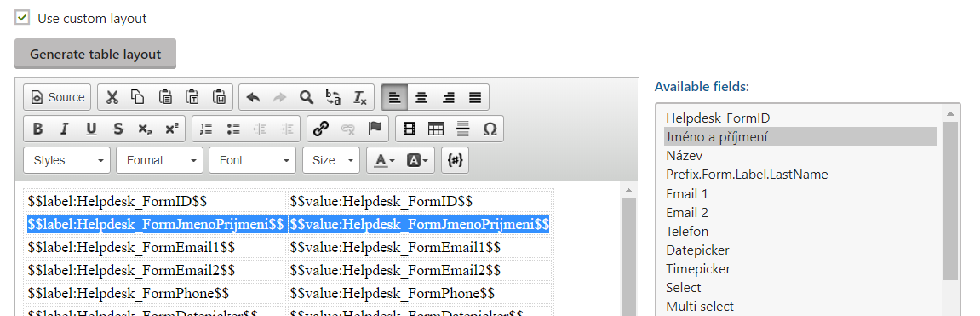Apply Italic formatting
Image resolution: width=980 pixels, height=316 pixels.
point(64,129)
